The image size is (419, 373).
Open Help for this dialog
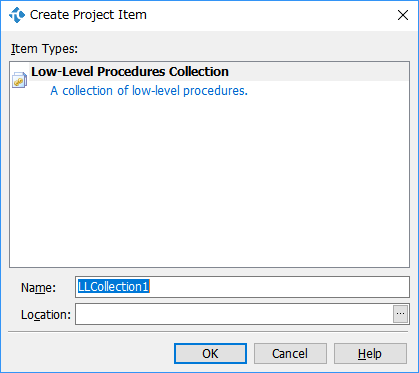(370, 353)
